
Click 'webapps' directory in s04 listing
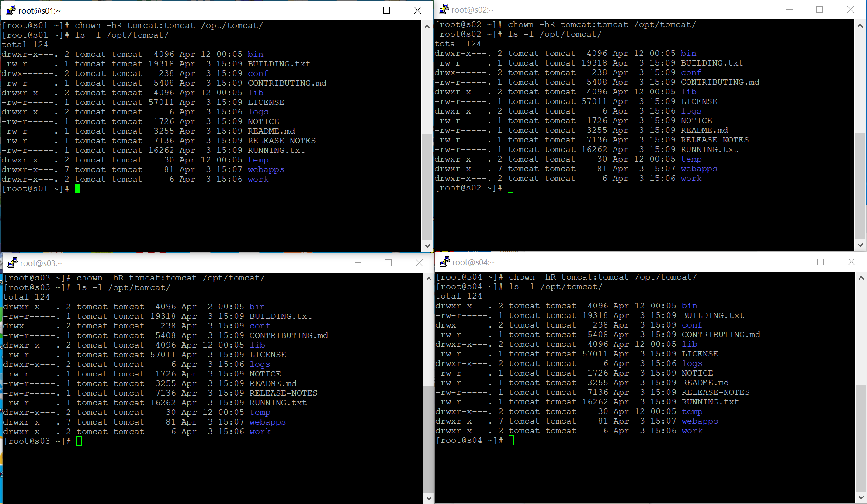tap(700, 421)
